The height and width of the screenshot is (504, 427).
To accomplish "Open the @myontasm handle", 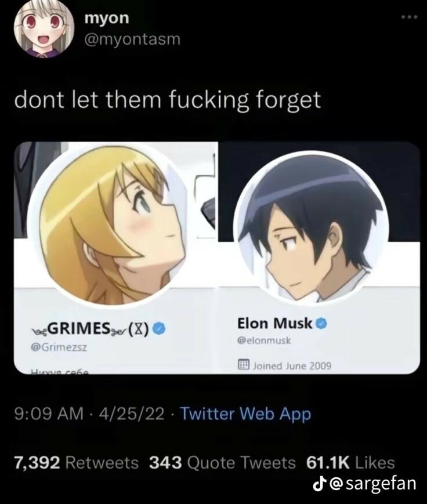I will (x=132, y=39).
